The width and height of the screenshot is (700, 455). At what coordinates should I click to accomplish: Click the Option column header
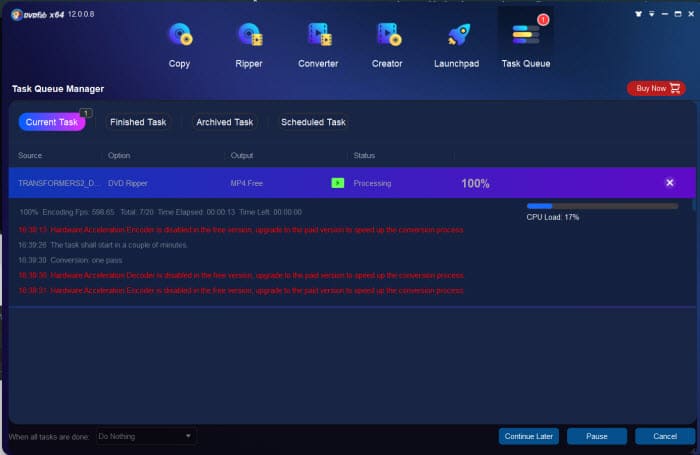click(x=119, y=155)
